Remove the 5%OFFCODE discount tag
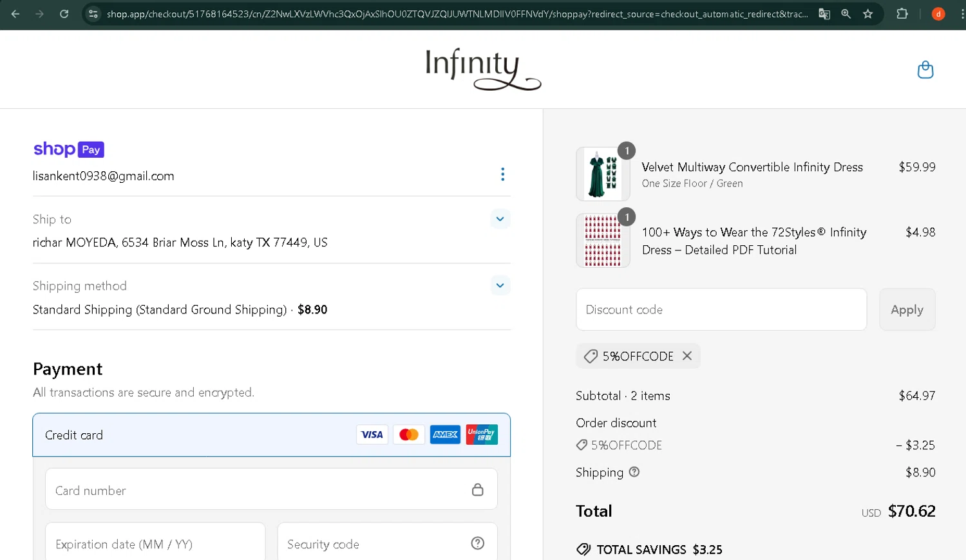 pos(687,356)
